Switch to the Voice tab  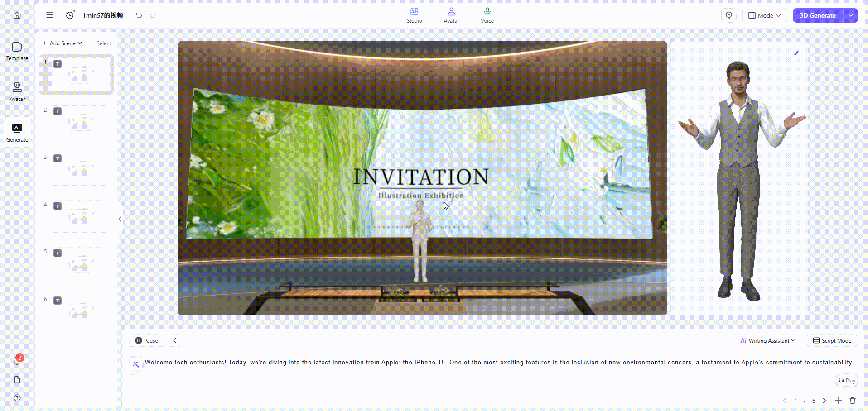[487, 15]
